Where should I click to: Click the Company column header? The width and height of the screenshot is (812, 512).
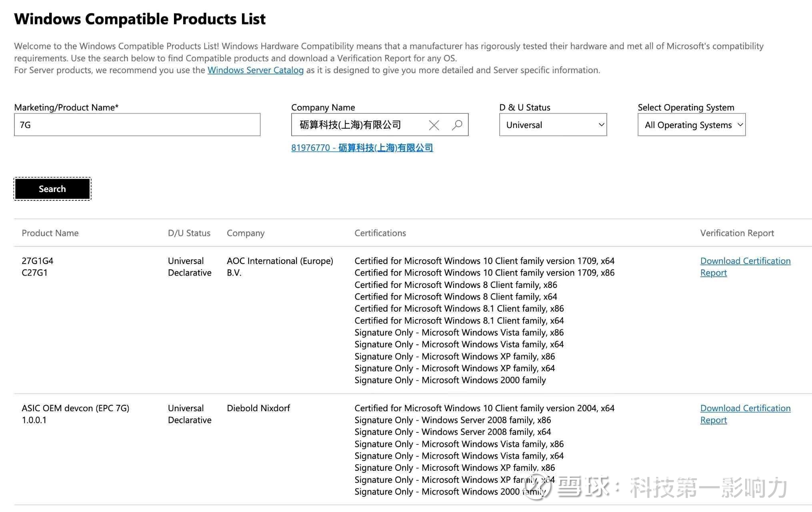click(245, 233)
